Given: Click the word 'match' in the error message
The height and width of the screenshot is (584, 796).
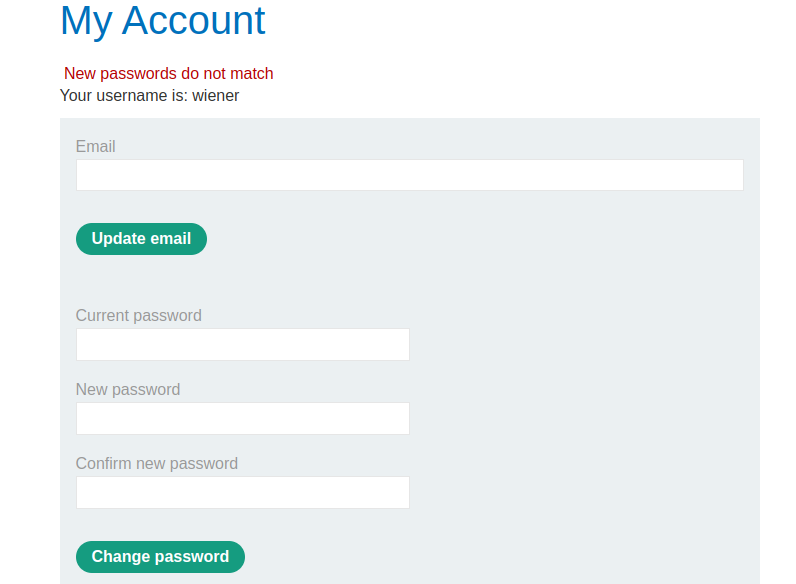Looking at the screenshot, I should [x=252, y=73].
